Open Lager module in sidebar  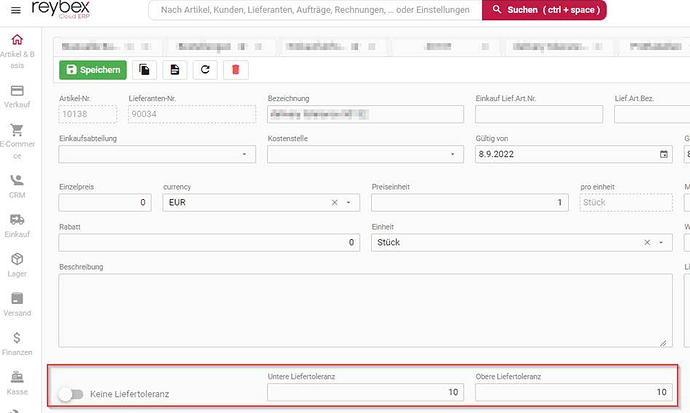[x=16, y=265]
